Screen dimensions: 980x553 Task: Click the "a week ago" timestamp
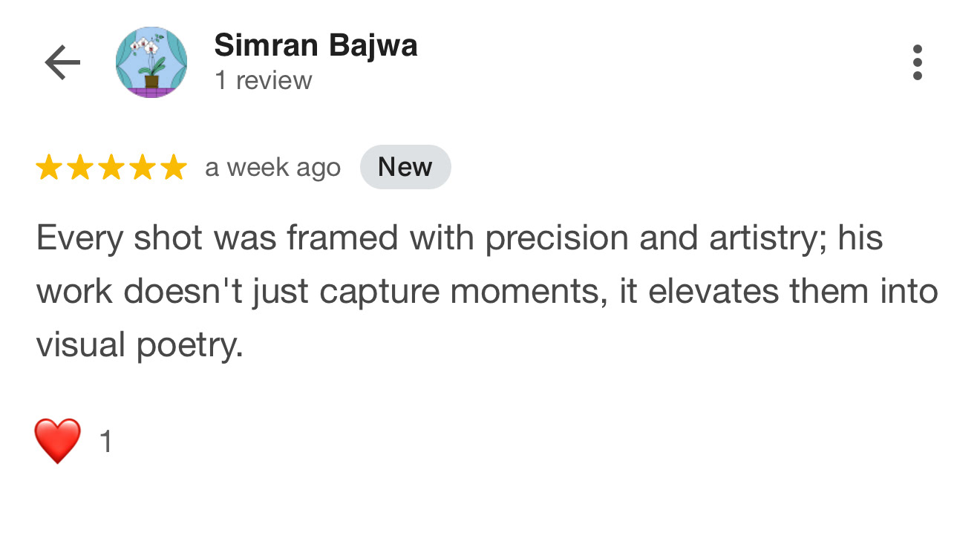pyautogui.click(x=272, y=168)
